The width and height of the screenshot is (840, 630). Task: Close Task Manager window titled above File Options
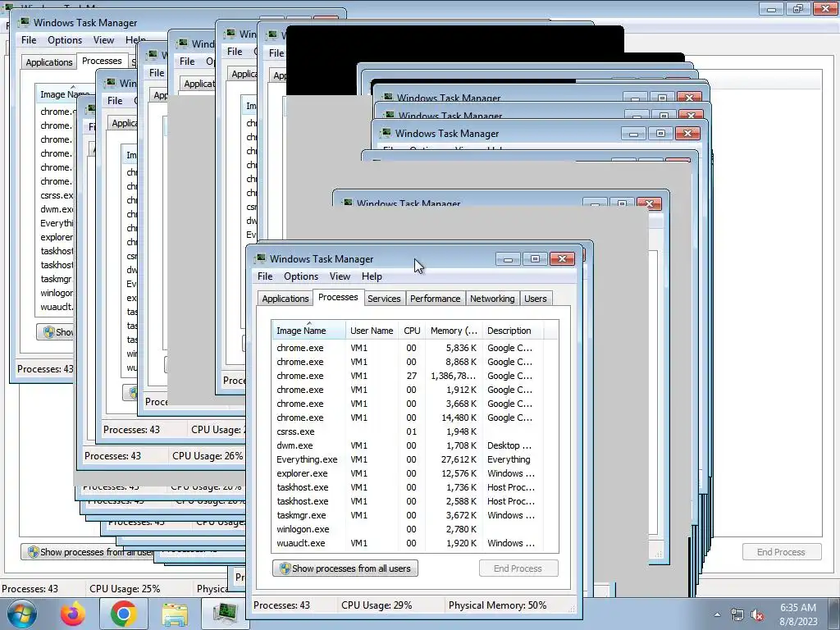[687, 133]
